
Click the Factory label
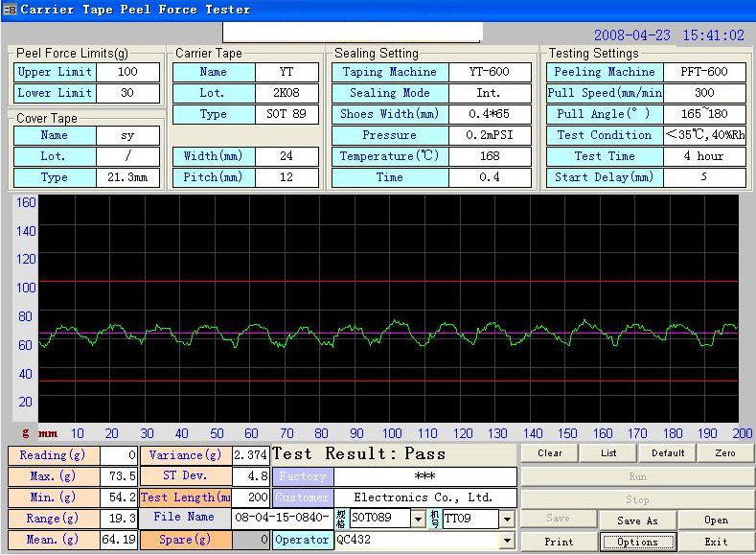coord(303,476)
